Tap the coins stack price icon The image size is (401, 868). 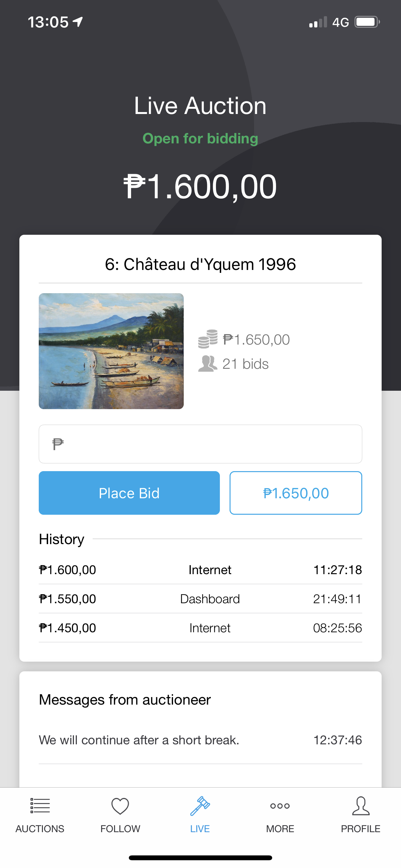(208, 339)
